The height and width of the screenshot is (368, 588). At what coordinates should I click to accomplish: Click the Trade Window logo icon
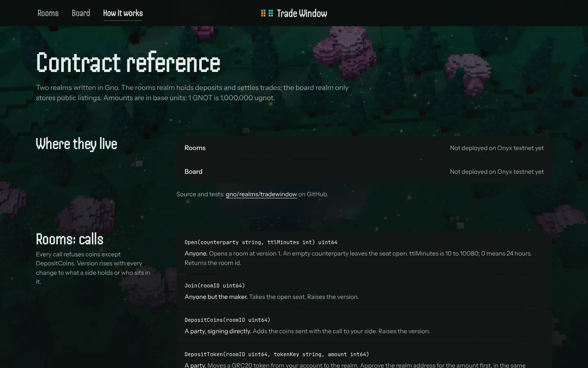(x=267, y=13)
